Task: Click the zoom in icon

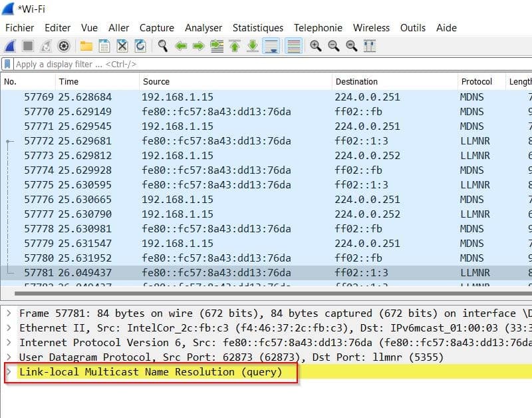Action: (x=315, y=46)
